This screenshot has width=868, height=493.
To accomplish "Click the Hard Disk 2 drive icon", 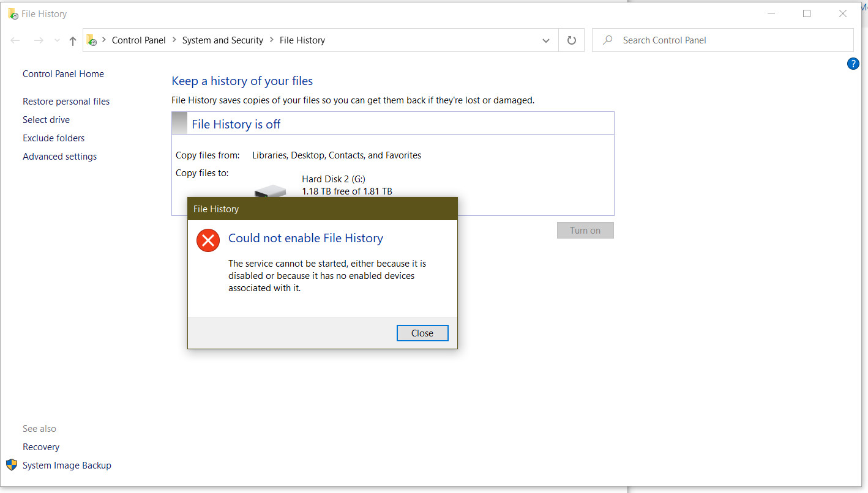I will point(270,190).
